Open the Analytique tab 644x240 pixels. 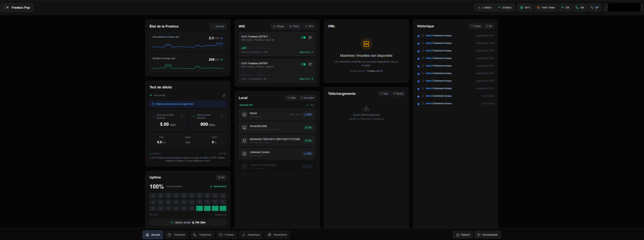point(251,235)
